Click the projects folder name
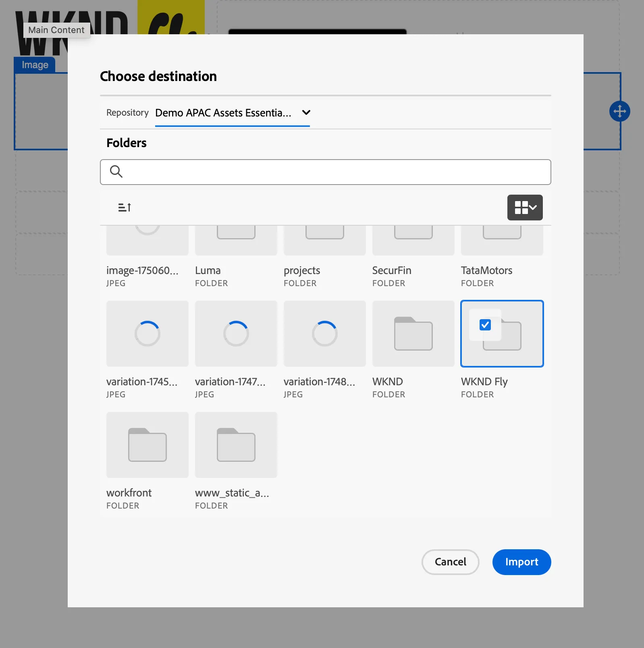The image size is (644, 648). pyautogui.click(x=302, y=271)
